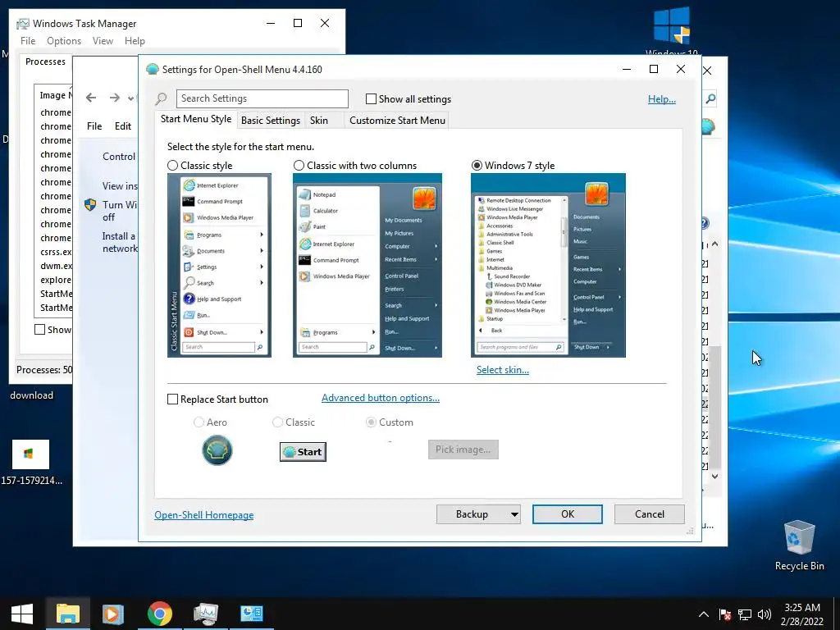Go back in the Control Panel window
This screenshot has height=630, width=840.
(91, 98)
